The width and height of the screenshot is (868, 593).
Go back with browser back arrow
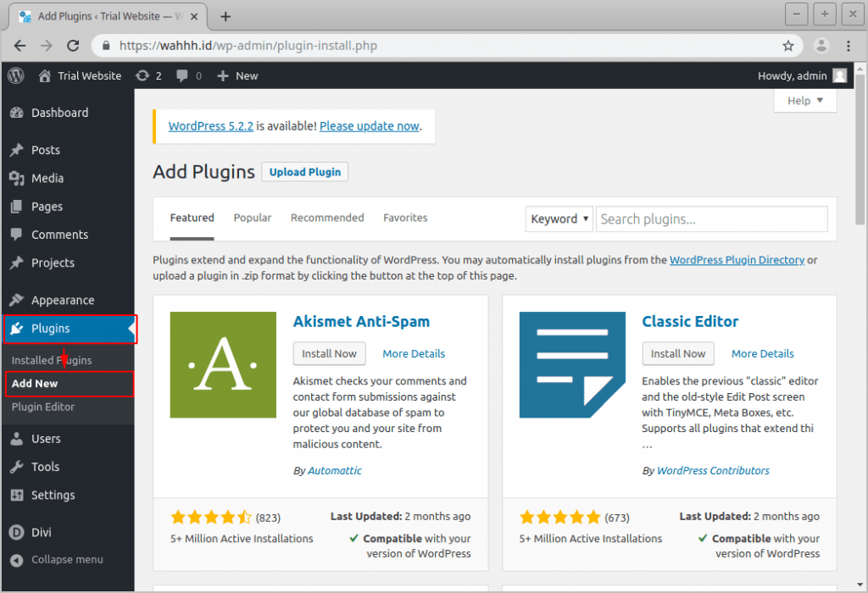coord(20,46)
